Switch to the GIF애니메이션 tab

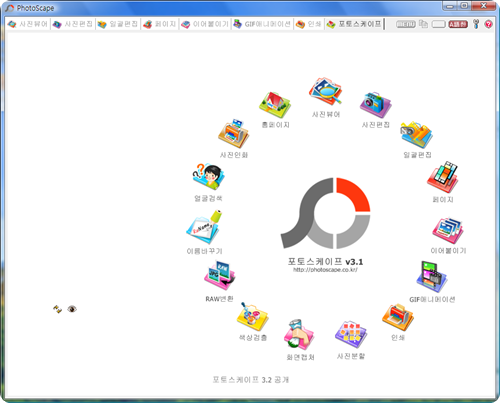point(262,24)
